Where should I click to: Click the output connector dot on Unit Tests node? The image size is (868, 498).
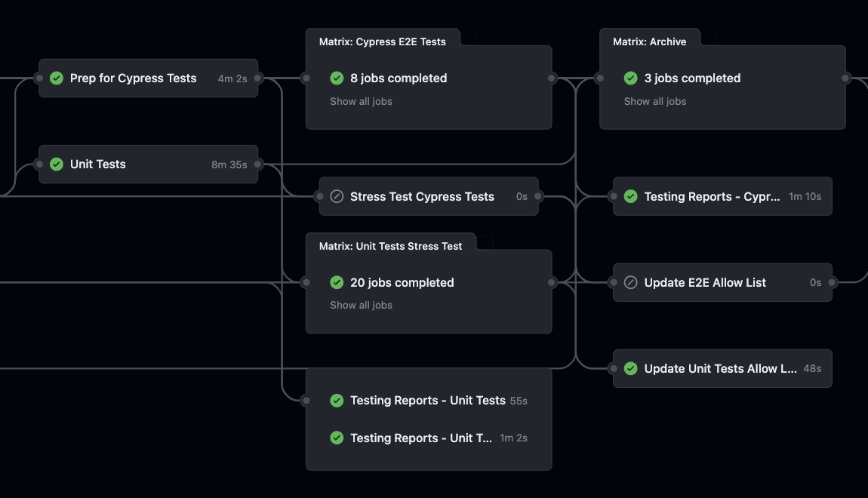(x=257, y=164)
